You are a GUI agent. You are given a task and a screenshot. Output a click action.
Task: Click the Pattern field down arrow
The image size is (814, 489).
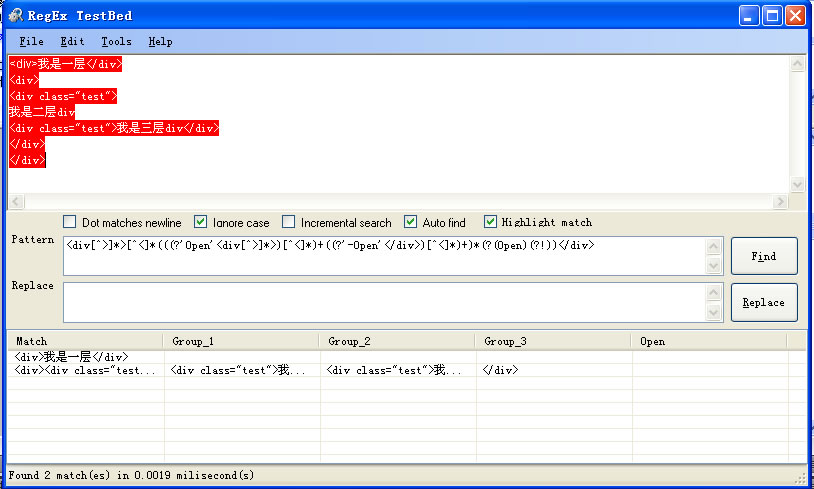[714, 265]
